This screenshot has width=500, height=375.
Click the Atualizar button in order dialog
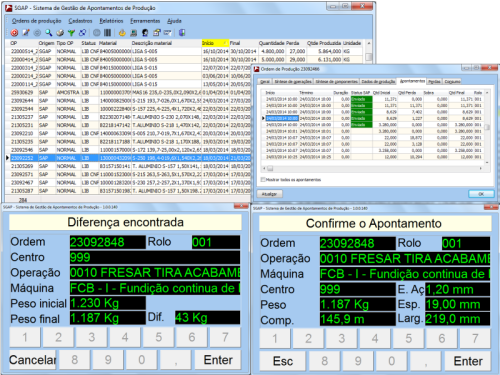click(269, 194)
